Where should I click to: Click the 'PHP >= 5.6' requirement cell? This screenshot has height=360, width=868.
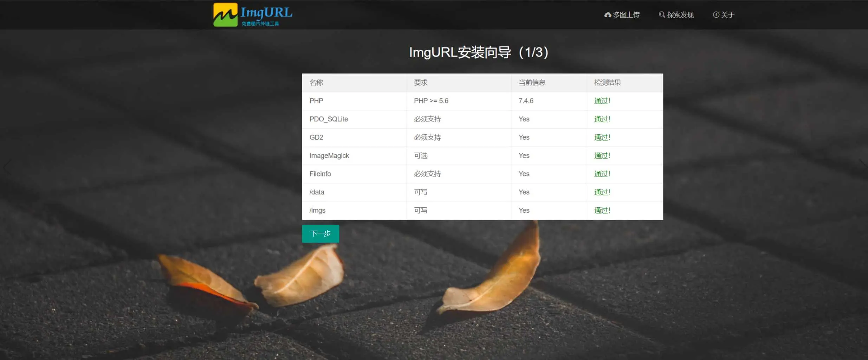(431, 101)
